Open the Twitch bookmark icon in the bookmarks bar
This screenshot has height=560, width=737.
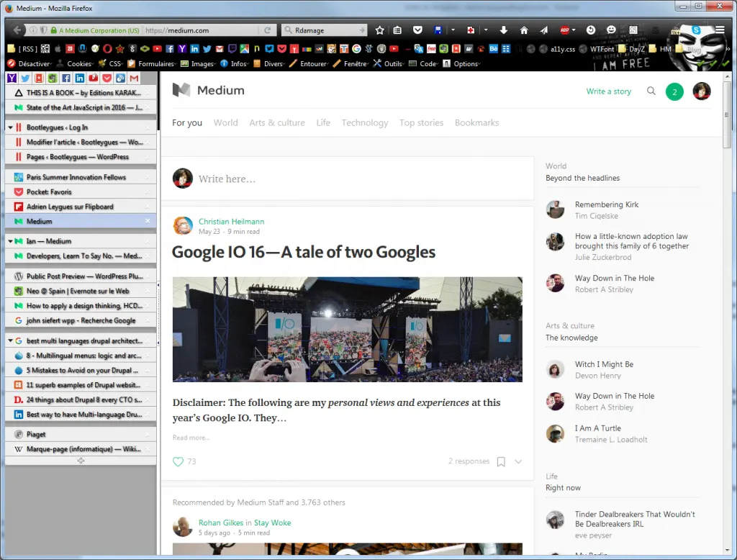pos(232,48)
